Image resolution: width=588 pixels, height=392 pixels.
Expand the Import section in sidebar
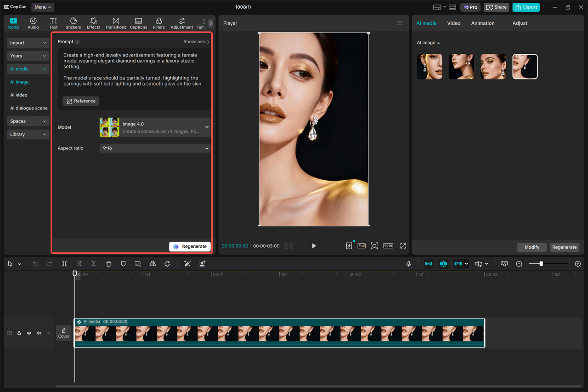(x=28, y=43)
